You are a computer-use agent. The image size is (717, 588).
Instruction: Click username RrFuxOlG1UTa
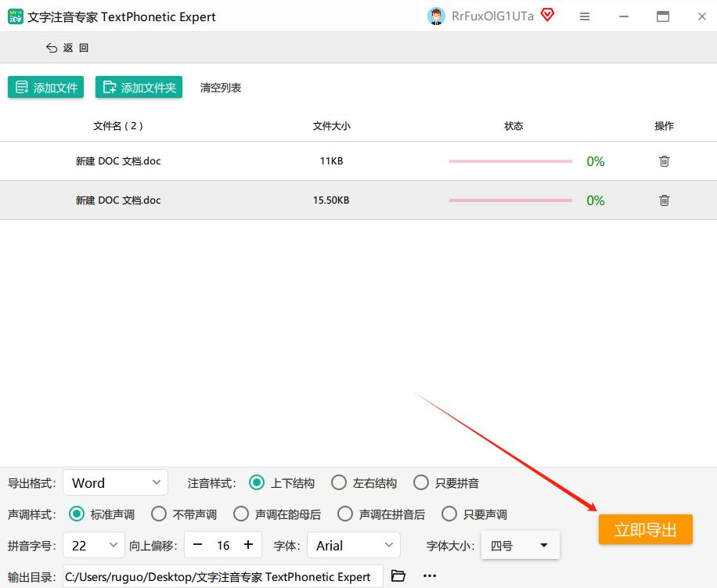coord(492,16)
